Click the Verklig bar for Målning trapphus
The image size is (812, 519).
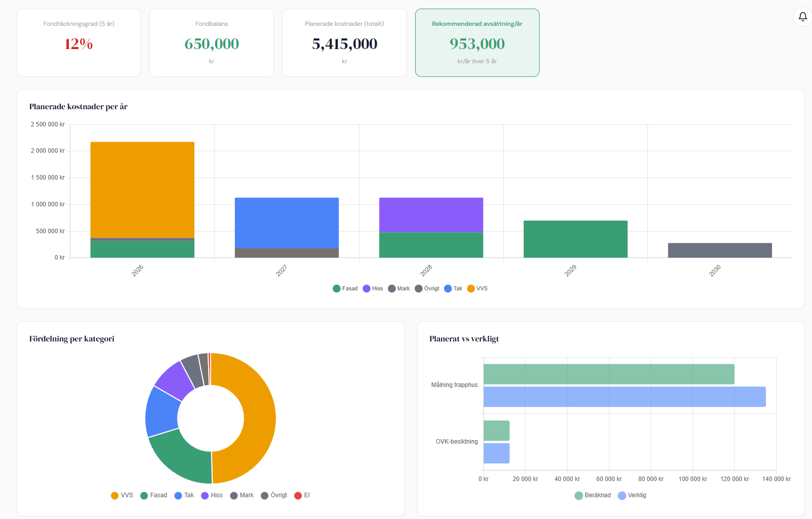(624, 397)
